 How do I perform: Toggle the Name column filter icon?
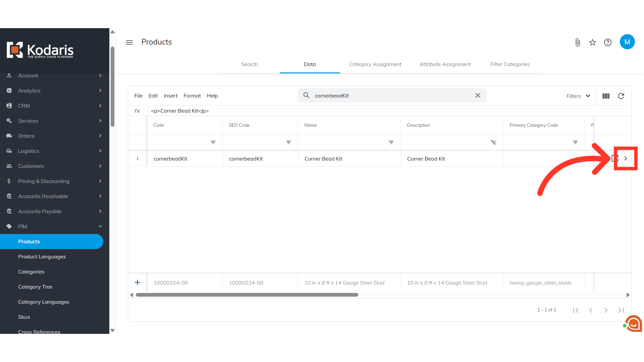(391, 142)
